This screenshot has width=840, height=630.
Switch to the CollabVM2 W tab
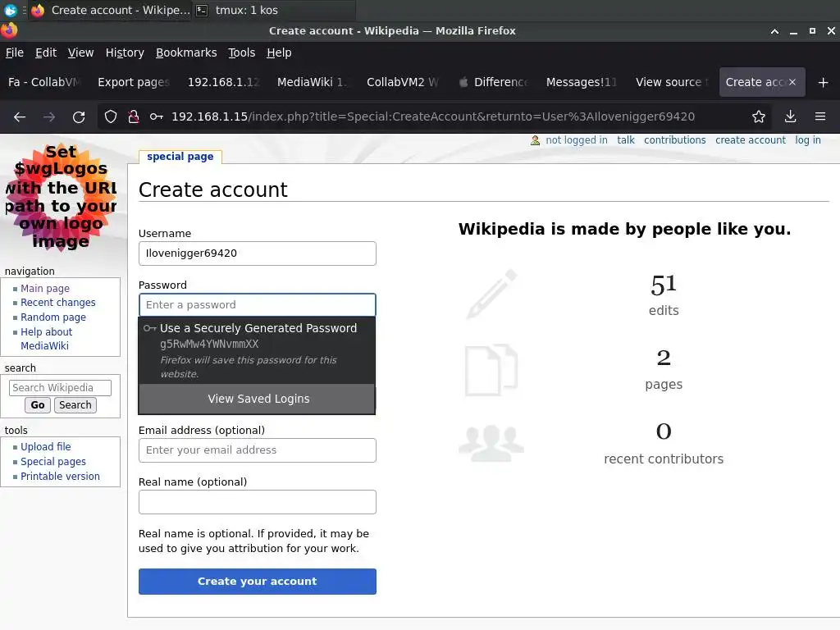(402, 82)
